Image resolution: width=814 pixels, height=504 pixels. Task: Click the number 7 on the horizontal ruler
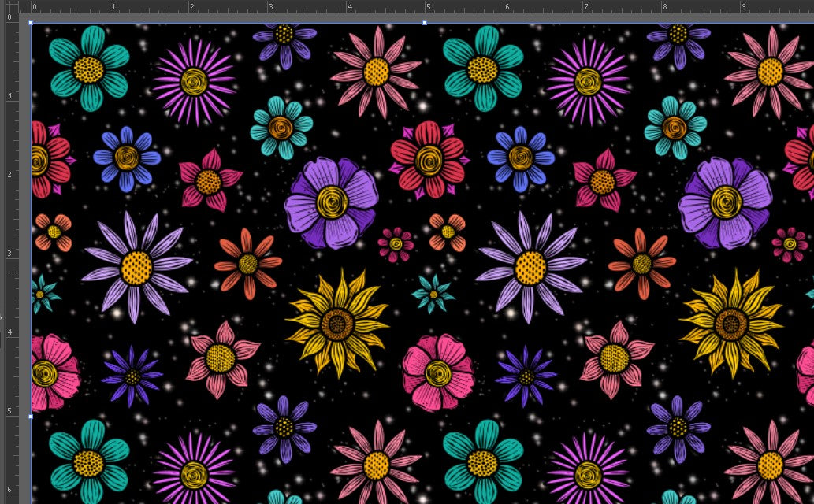(x=585, y=7)
